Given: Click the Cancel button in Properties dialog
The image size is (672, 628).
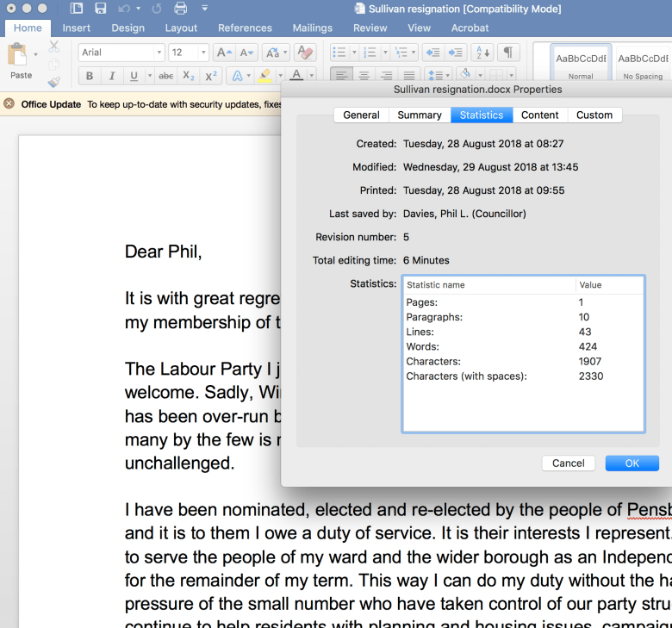Looking at the screenshot, I should tap(568, 463).
